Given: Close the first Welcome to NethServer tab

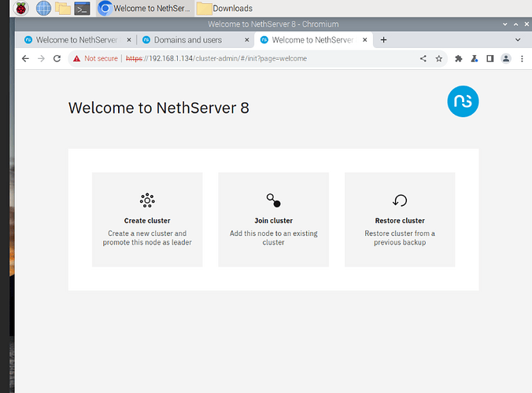Looking at the screenshot, I should tap(129, 40).
